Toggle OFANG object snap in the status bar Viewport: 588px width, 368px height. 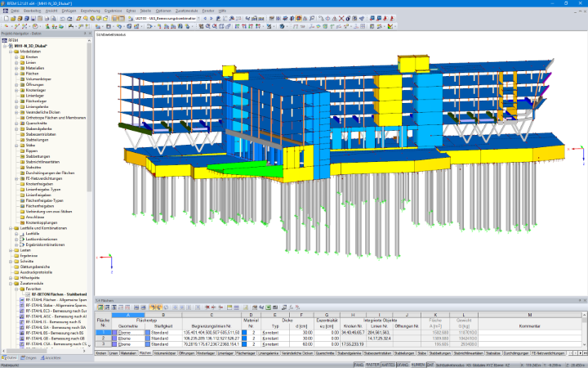[x=403, y=365]
